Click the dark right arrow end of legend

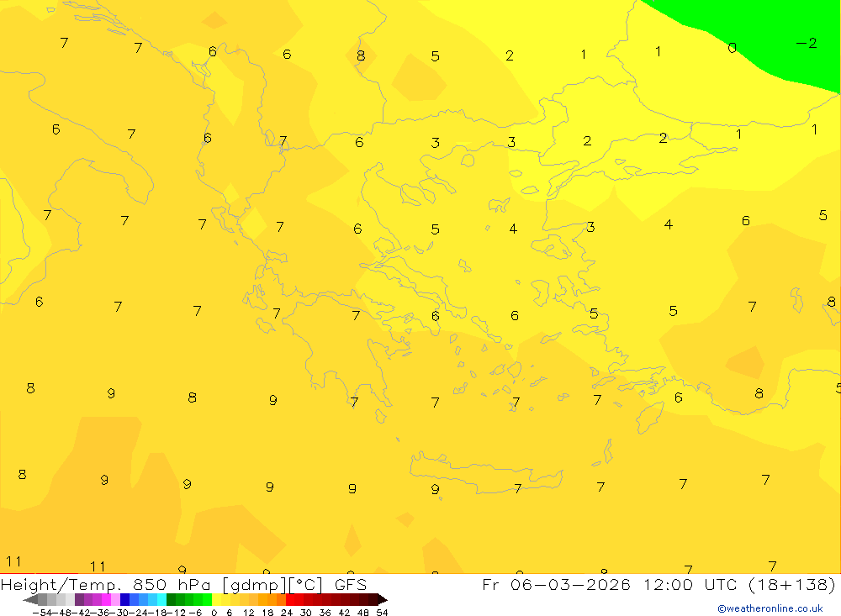[x=383, y=599]
